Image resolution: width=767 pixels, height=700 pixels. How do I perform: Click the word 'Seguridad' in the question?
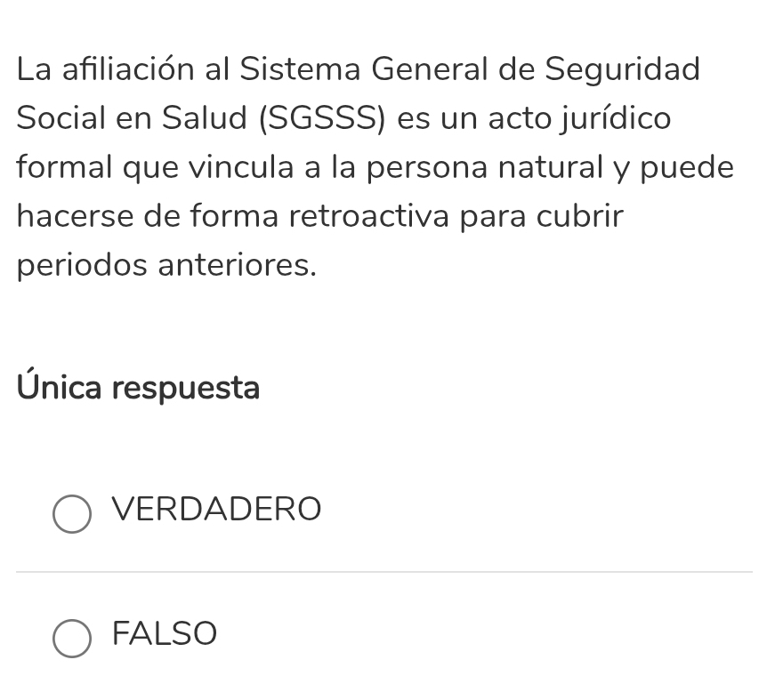[x=622, y=69]
